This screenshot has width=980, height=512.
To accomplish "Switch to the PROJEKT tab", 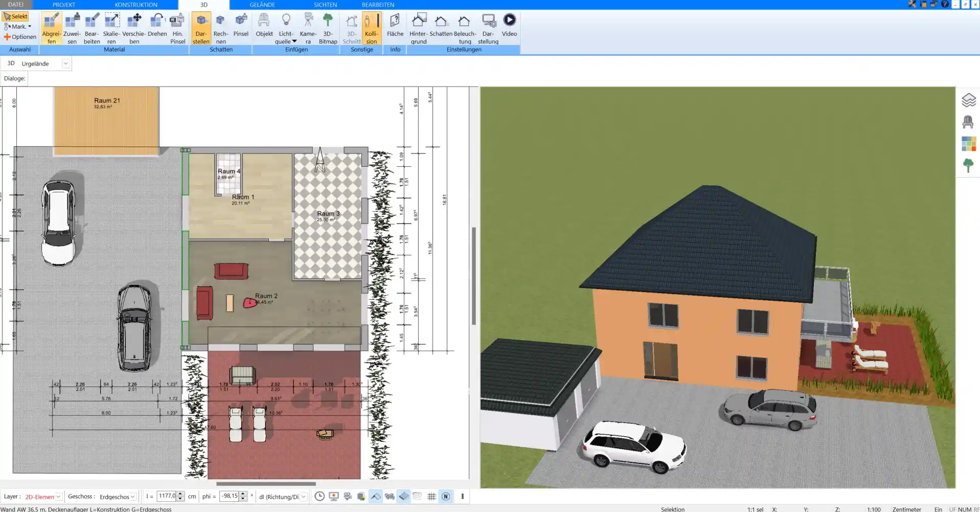I will 64,5.
